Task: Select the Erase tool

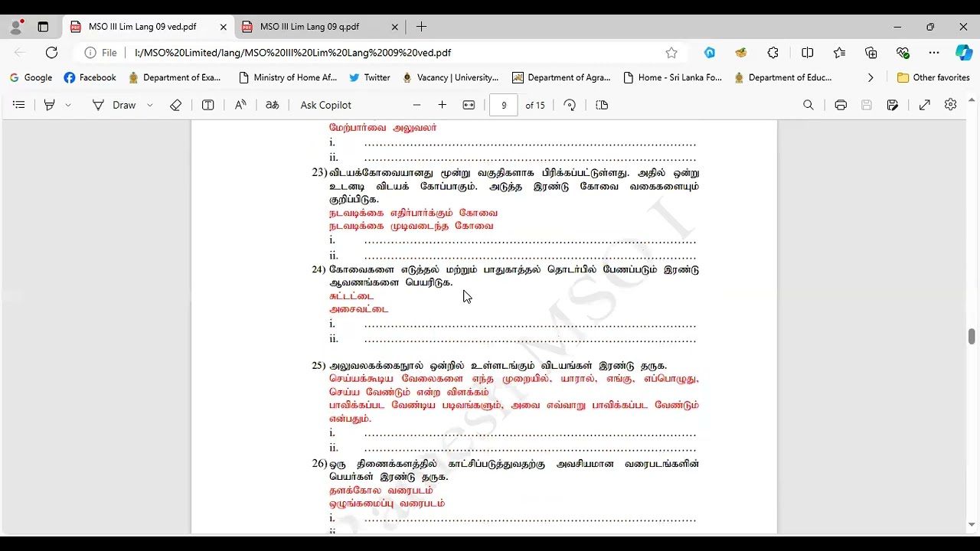Action: 175,105
